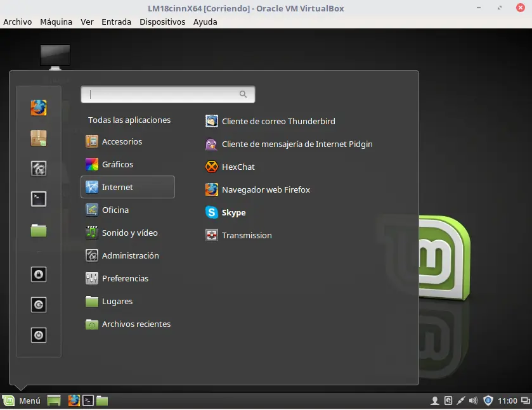The width and height of the screenshot is (532, 410).
Task: Open VirtualBox Dispositivos menu
Action: point(162,22)
